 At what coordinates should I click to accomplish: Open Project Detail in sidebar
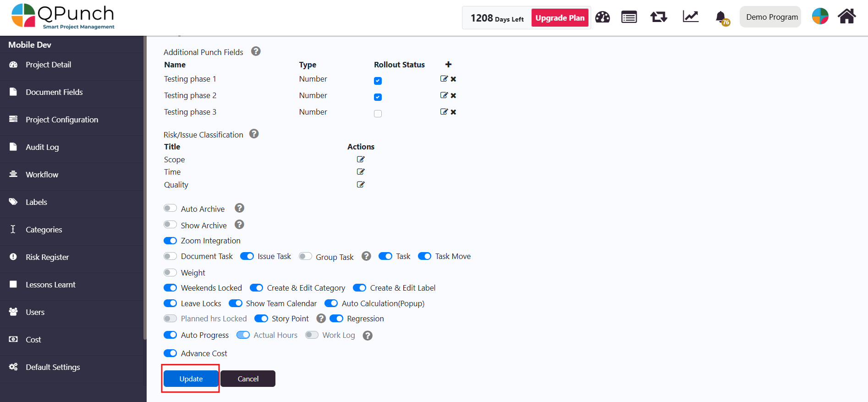point(72,65)
